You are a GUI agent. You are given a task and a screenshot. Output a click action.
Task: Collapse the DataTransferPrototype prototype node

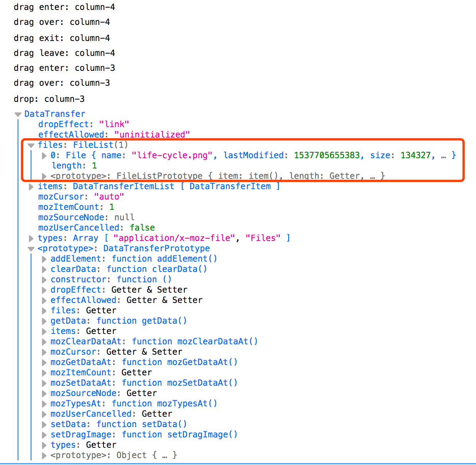coord(31,249)
